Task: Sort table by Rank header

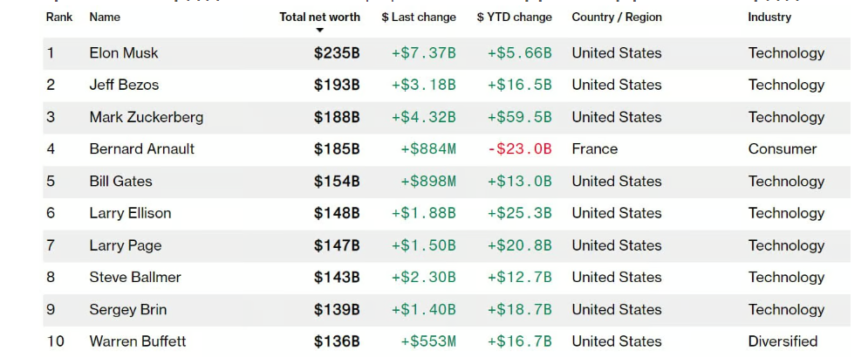Action: (59, 17)
